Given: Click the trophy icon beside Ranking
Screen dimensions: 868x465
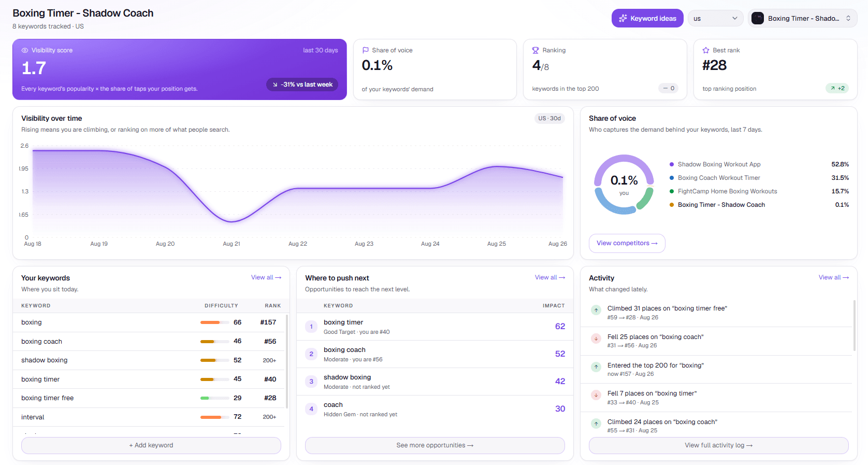Looking at the screenshot, I should [536, 50].
